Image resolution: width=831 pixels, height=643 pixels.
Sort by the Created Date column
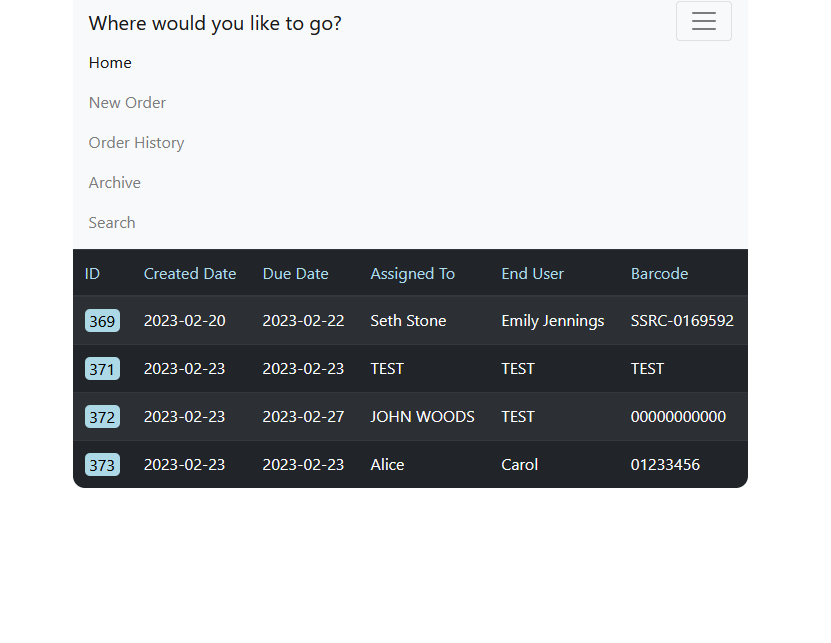[x=190, y=272]
